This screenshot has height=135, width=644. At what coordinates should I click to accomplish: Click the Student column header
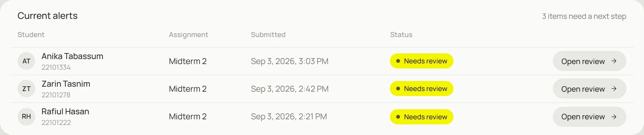coord(31,35)
